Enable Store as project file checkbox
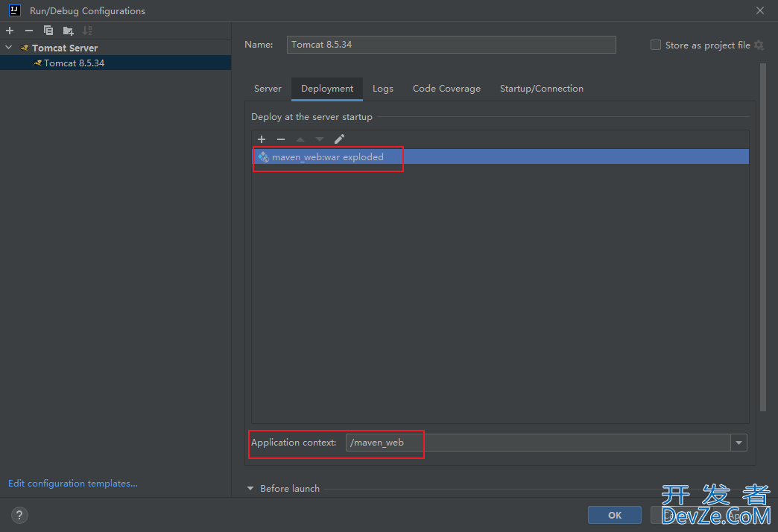Screen dimensions: 778x532 pos(656,45)
